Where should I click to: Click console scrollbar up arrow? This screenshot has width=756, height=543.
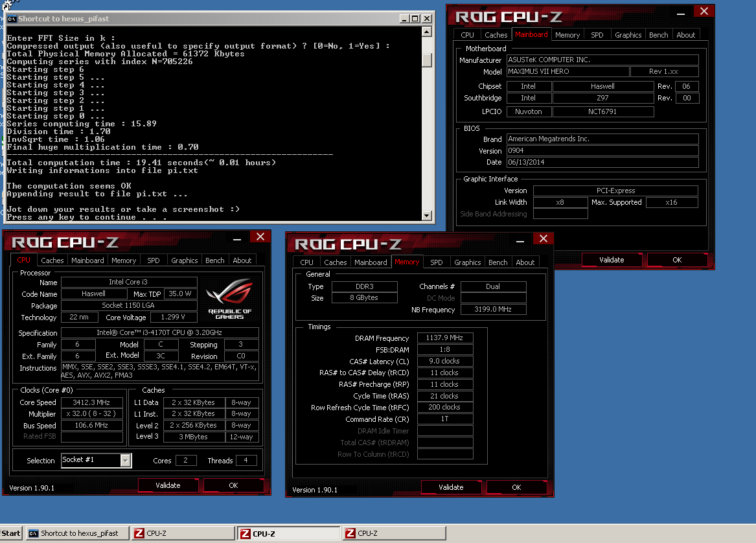pos(427,31)
